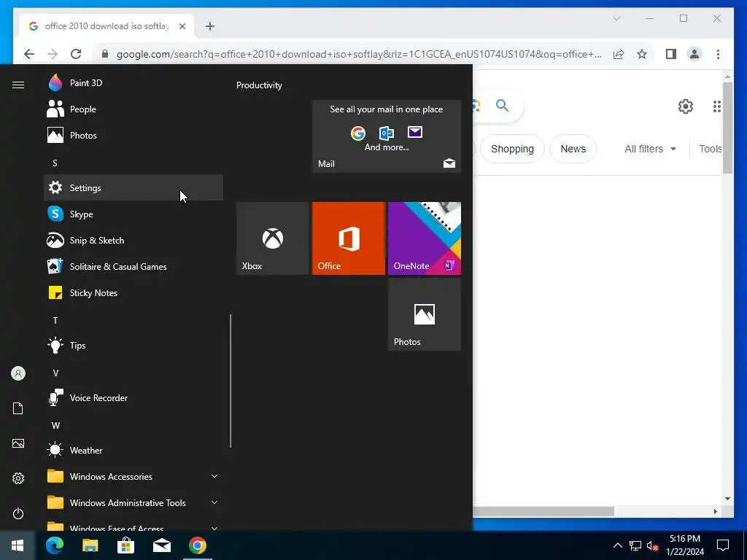Open File Explorer from the taskbar
Screen dimensions: 747x560
(90, 545)
